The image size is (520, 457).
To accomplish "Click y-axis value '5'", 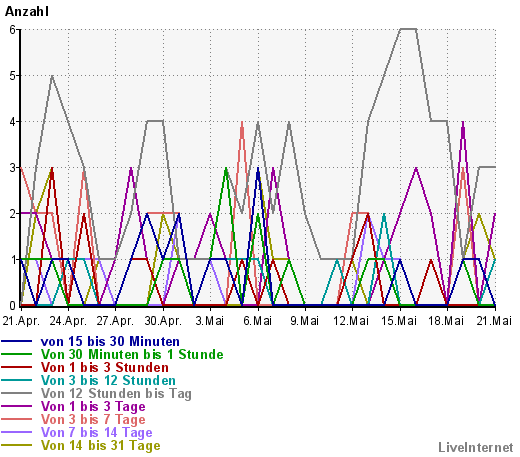I will [13, 76].
